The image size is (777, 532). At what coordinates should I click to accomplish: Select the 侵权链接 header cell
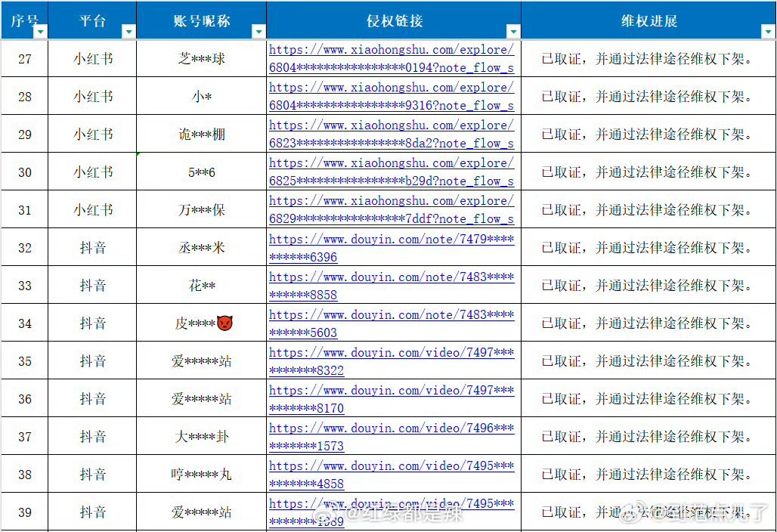(x=394, y=20)
